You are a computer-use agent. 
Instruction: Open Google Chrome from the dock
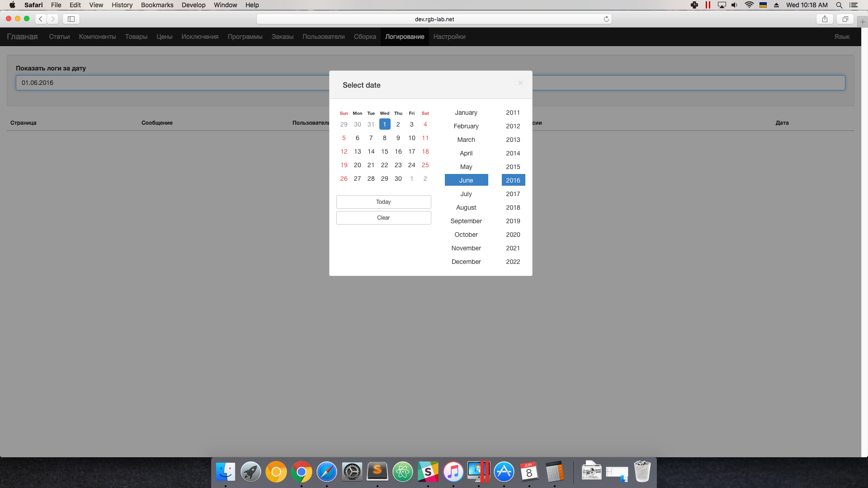(x=302, y=472)
